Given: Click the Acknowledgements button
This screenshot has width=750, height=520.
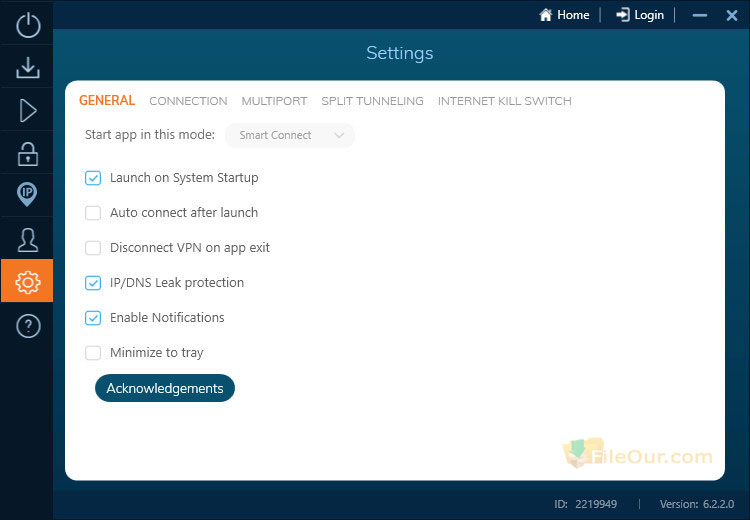Looking at the screenshot, I should [x=165, y=388].
